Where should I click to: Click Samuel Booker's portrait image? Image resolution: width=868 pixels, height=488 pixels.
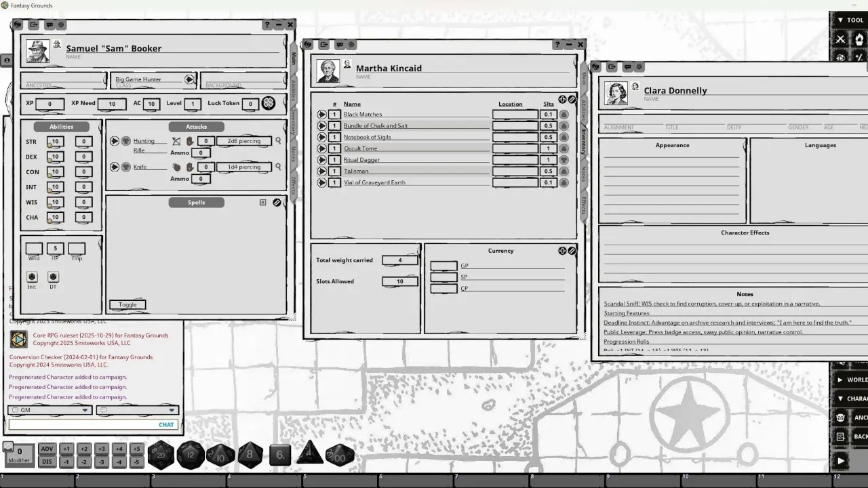coord(37,52)
